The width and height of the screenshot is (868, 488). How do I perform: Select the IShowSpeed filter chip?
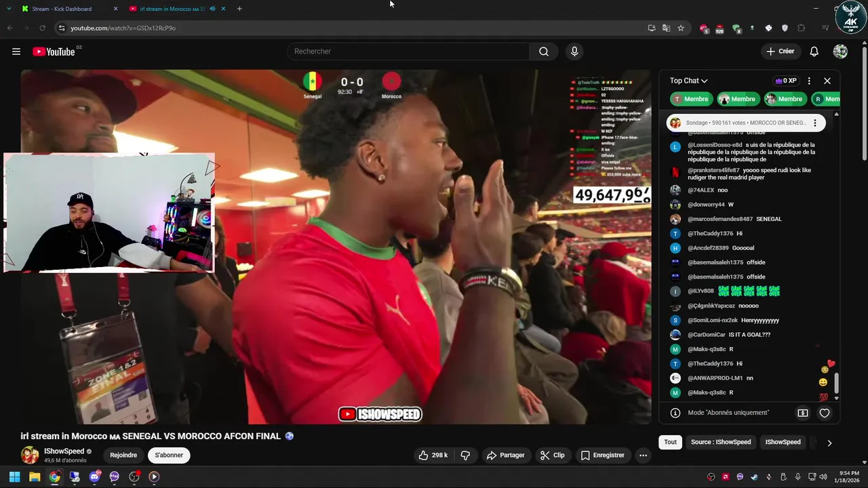[x=783, y=442]
